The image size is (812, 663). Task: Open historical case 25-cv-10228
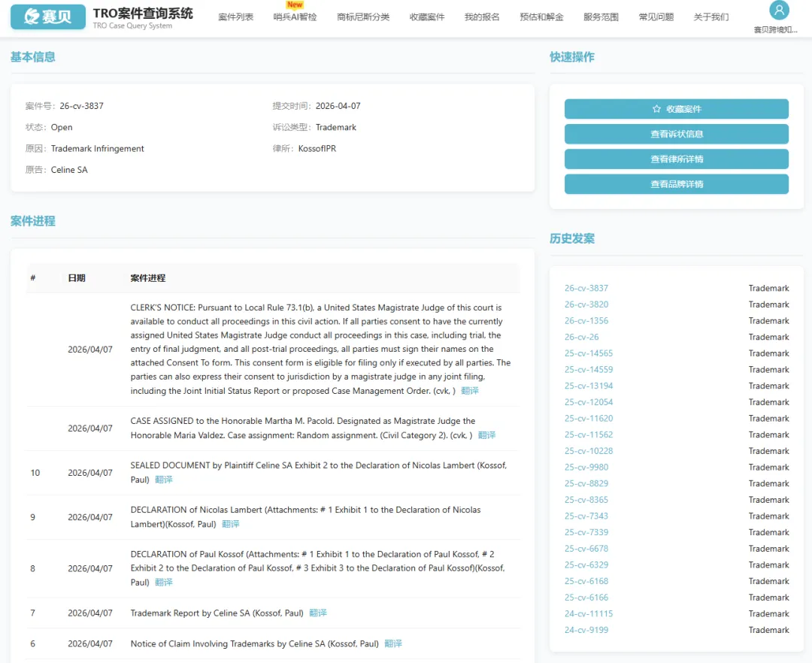pyautogui.click(x=589, y=451)
